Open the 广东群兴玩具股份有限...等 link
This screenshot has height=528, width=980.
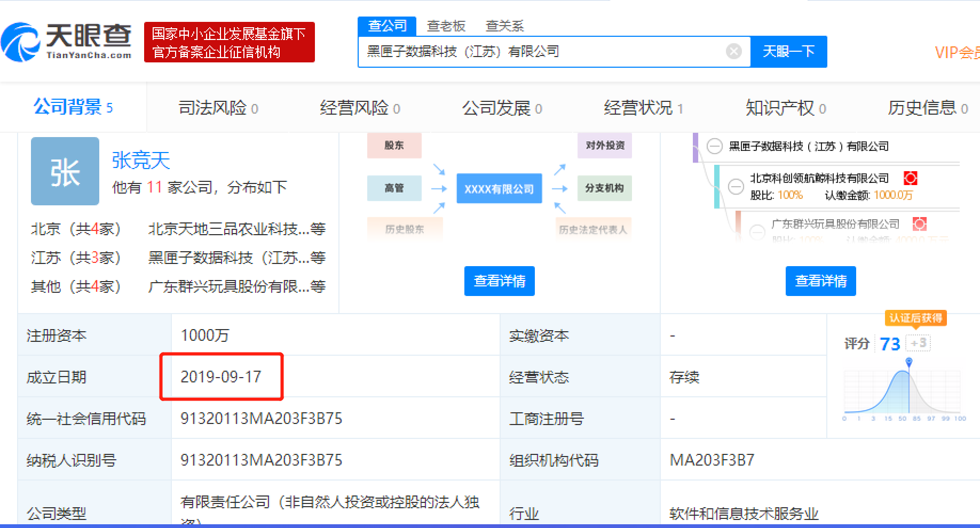coord(237,287)
